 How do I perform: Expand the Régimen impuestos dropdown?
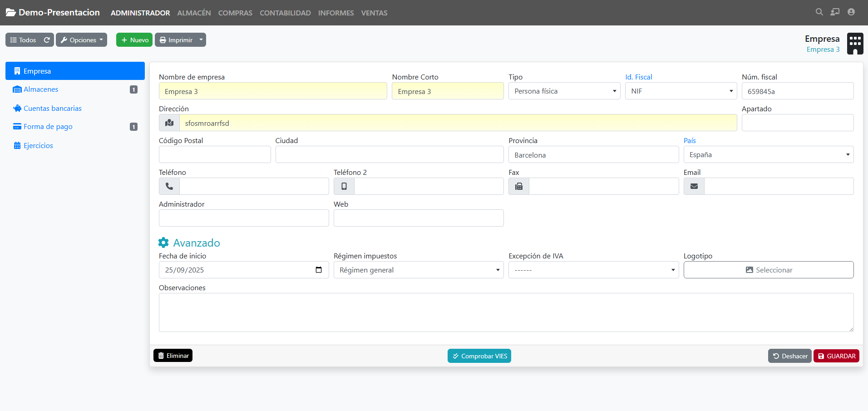(418, 270)
